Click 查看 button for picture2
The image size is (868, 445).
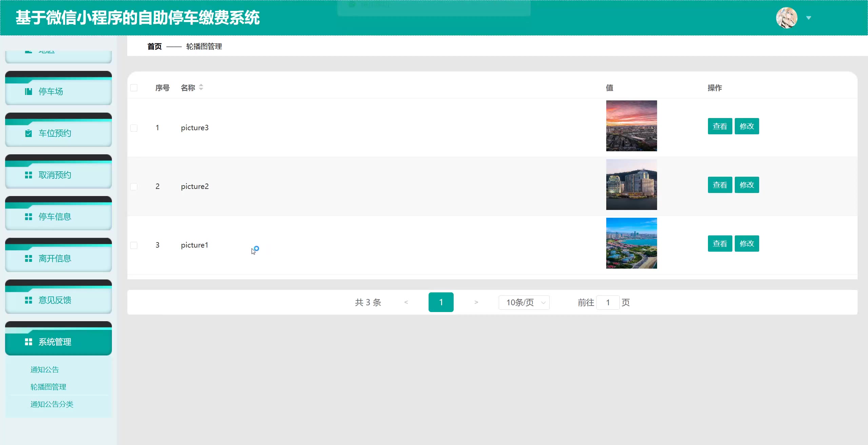click(719, 185)
